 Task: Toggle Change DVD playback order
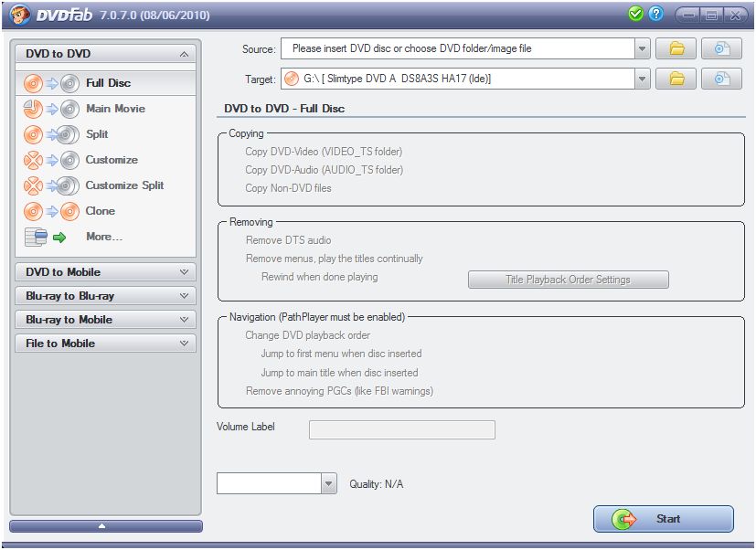point(307,335)
